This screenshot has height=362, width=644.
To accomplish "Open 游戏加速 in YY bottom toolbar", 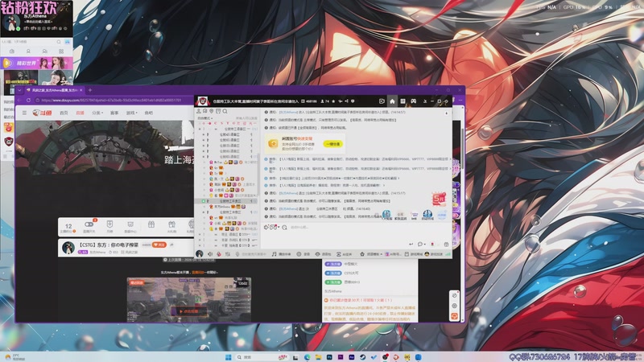I will pyautogui.click(x=434, y=254).
